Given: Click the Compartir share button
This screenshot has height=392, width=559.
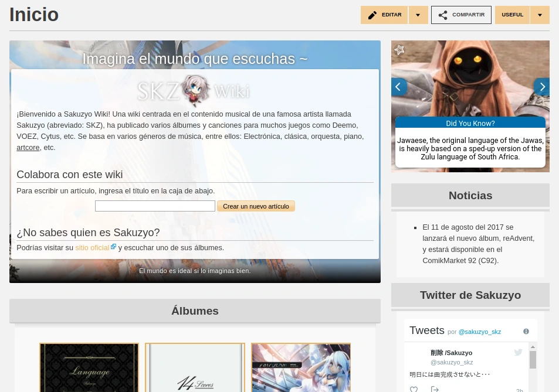Looking at the screenshot, I should coord(461,15).
